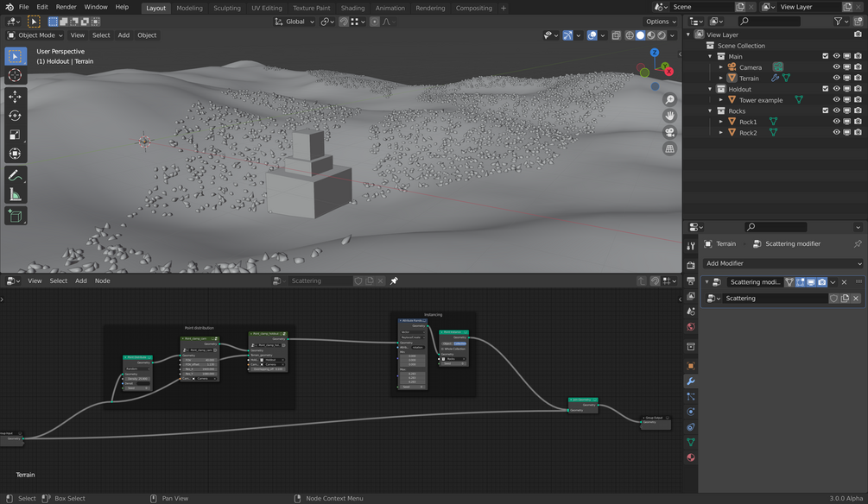The width and height of the screenshot is (868, 504).
Task: Hide the Tower example object in viewport
Action: tap(836, 100)
